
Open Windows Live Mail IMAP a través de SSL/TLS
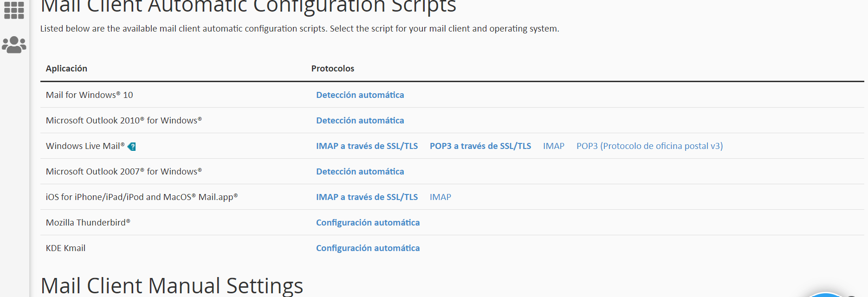[x=367, y=146]
